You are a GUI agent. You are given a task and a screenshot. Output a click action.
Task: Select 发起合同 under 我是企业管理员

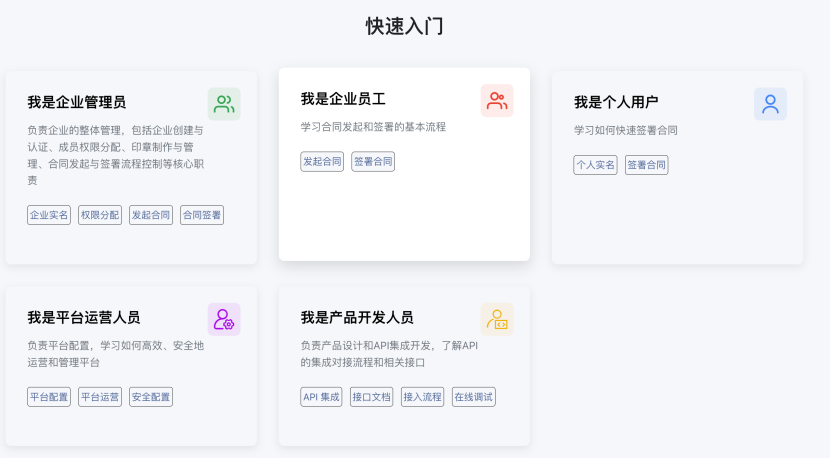click(x=151, y=215)
